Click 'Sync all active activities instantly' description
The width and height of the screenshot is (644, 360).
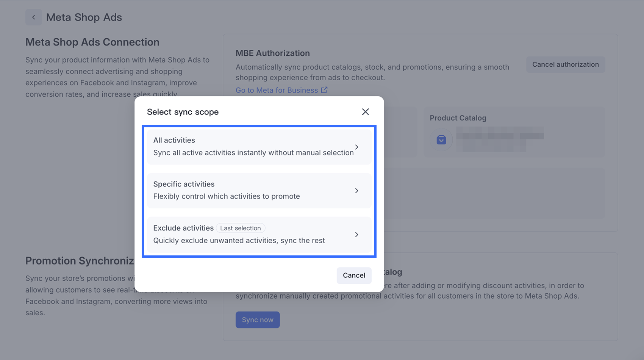point(253,153)
